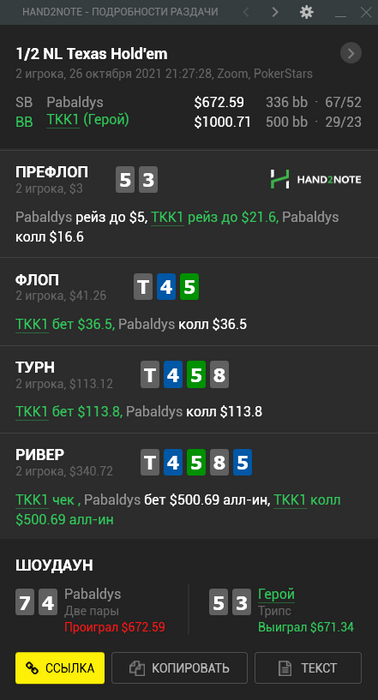Screen dimensions: 378x700
Task: Click Pabaldys's 7 card in showdown
Action: point(25,602)
